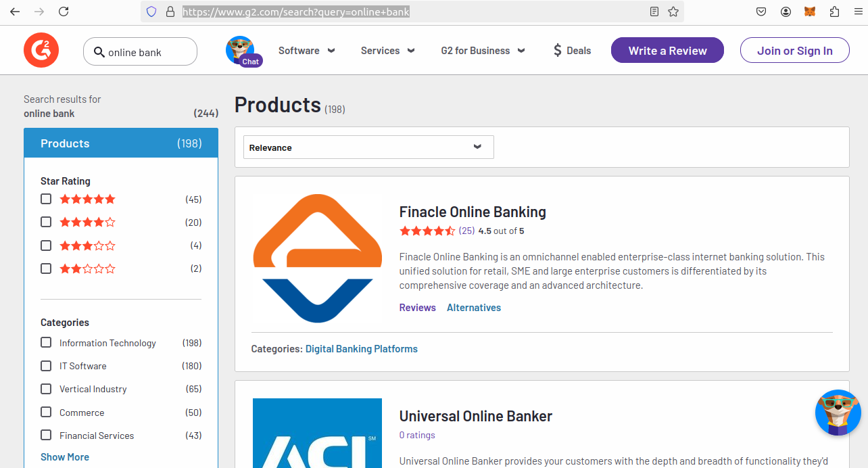
Task: Toggle reader view icon in address bar
Action: (654, 11)
